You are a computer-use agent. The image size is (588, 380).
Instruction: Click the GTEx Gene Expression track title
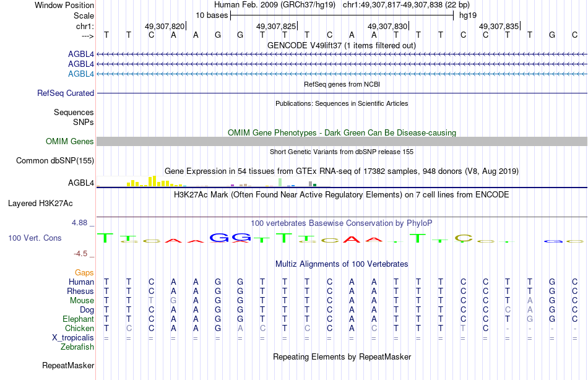[x=342, y=171]
